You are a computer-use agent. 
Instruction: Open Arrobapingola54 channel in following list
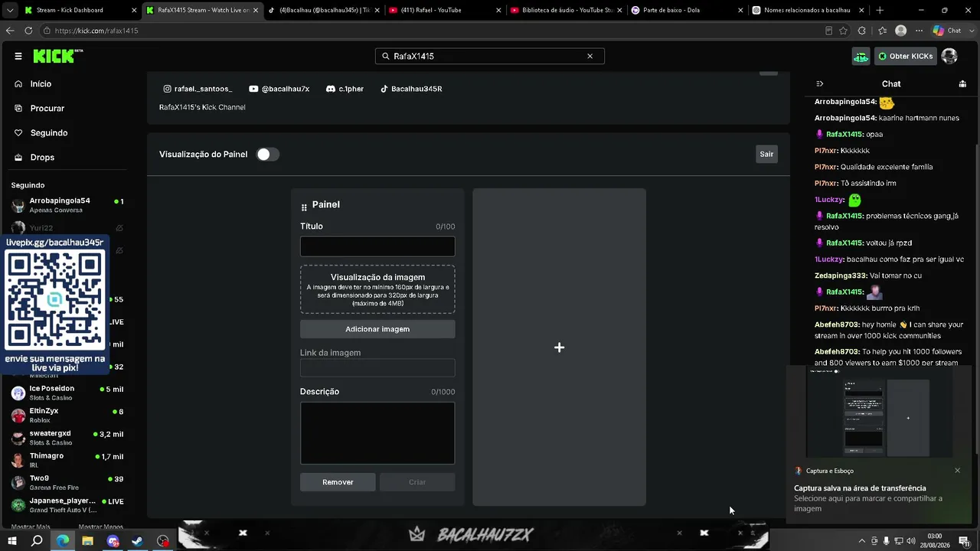pyautogui.click(x=67, y=205)
